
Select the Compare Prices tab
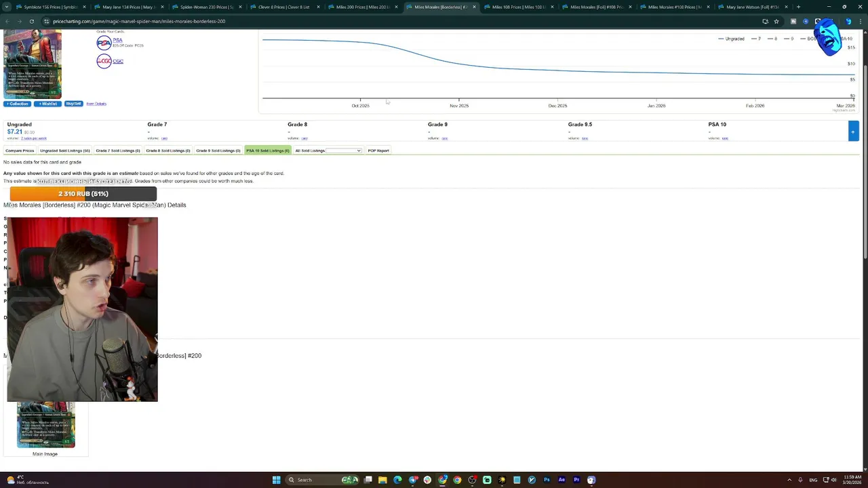(x=20, y=150)
